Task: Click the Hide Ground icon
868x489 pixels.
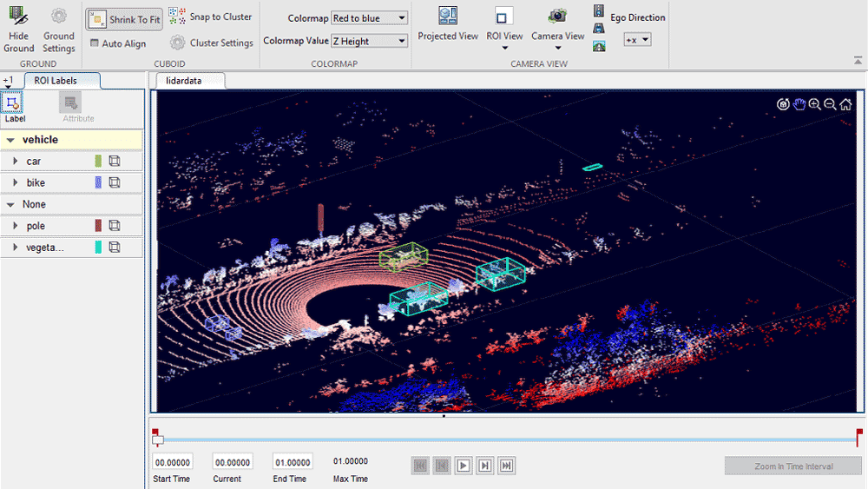Action: [18, 16]
